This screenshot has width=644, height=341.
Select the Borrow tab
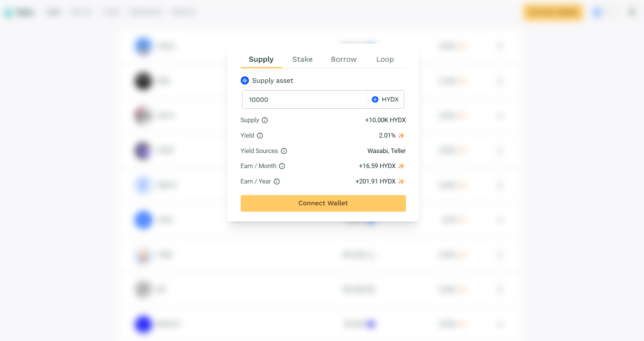click(x=344, y=59)
